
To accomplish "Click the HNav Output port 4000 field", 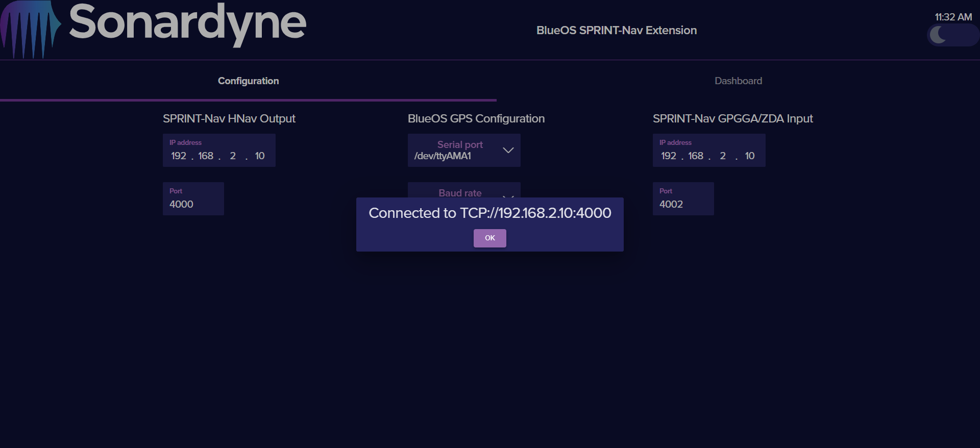I will pos(193,204).
